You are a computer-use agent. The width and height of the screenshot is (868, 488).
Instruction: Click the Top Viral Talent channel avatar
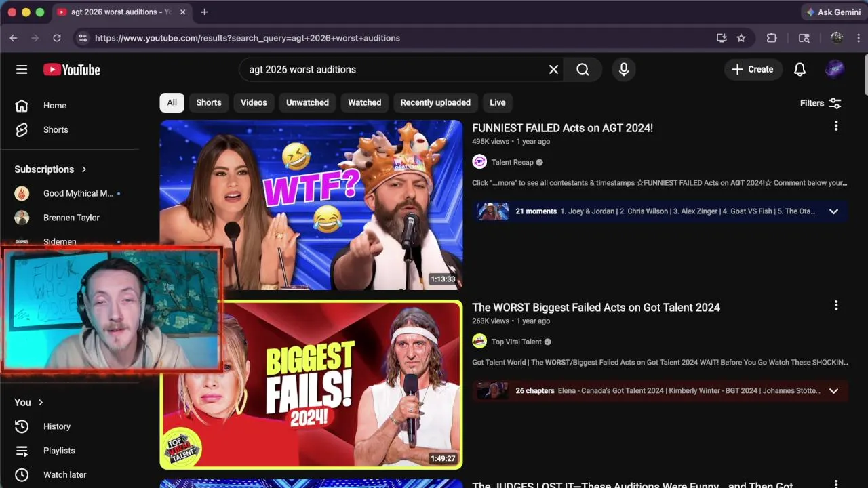479,342
